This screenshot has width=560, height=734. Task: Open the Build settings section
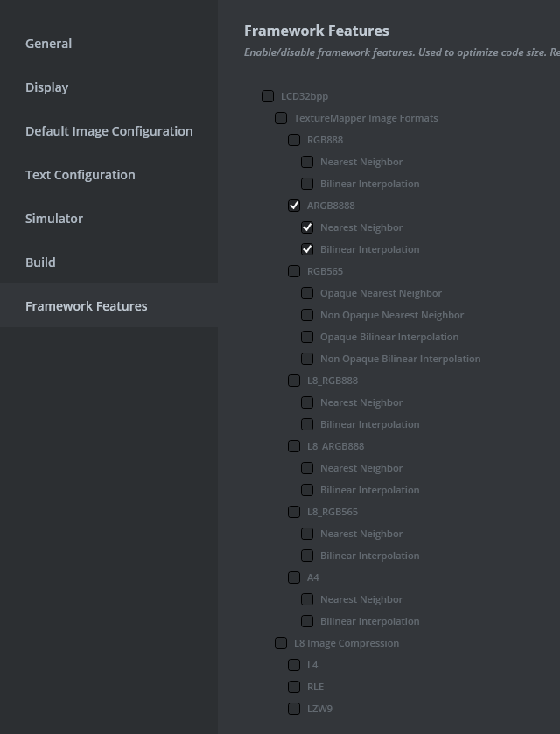click(40, 262)
